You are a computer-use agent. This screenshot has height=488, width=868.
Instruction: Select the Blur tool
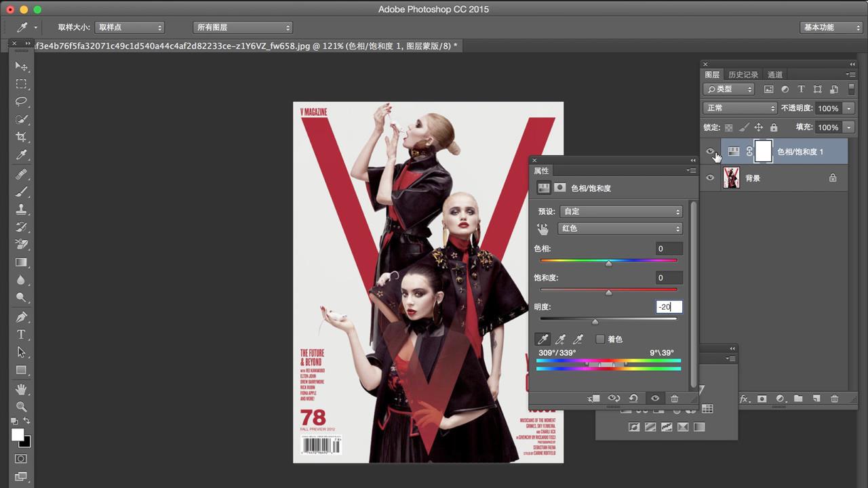[21, 280]
